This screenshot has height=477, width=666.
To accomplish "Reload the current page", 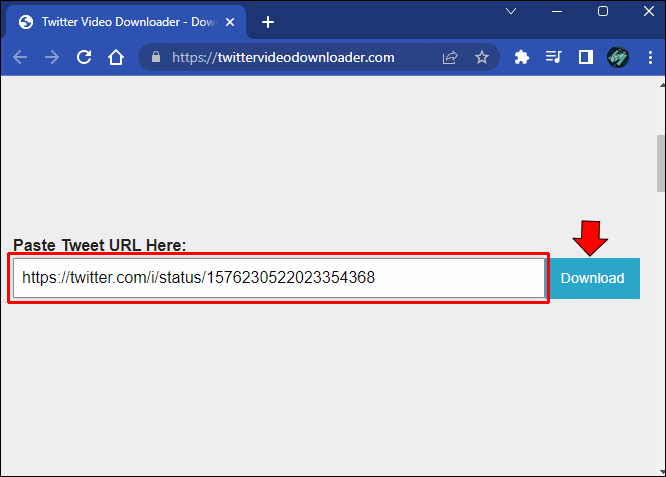I will [84, 57].
